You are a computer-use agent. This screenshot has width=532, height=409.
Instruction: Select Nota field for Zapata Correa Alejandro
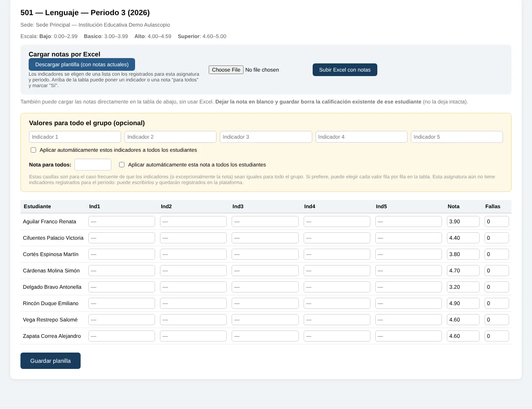point(463,336)
